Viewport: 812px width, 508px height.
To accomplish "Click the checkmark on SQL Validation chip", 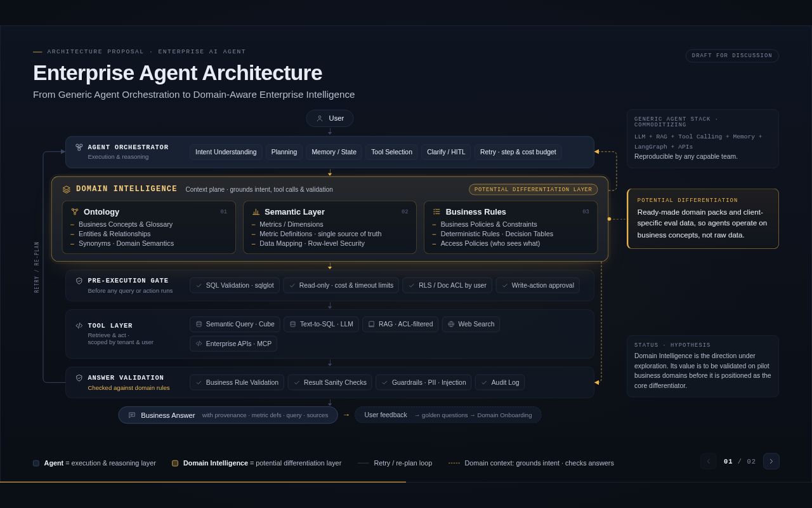I will click(199, 286).
